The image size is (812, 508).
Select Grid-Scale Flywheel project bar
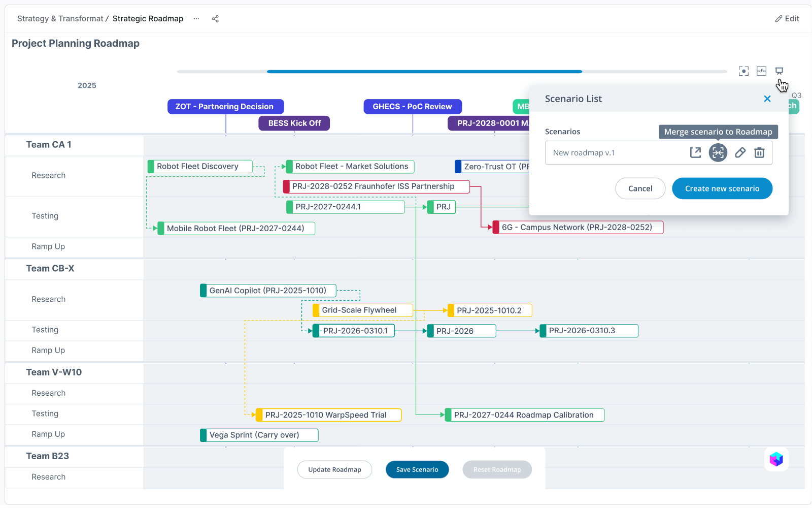tap(363, 310)
